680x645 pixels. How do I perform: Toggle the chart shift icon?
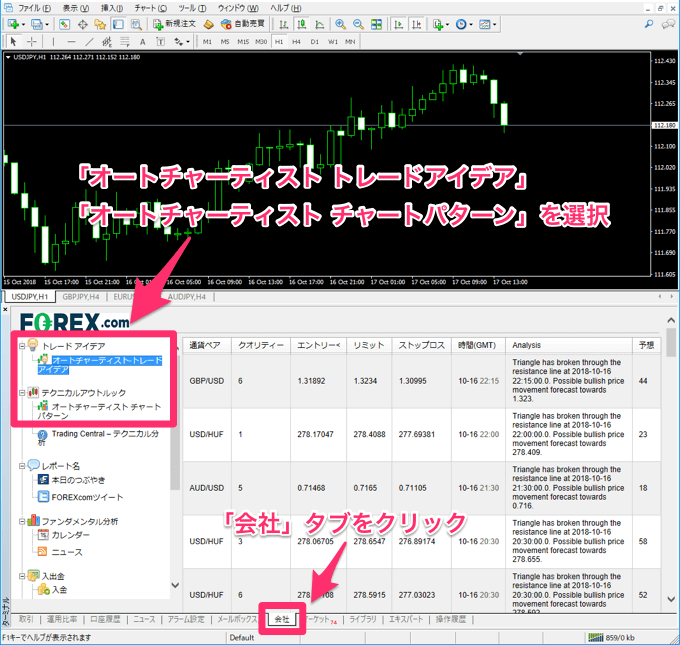416,24
